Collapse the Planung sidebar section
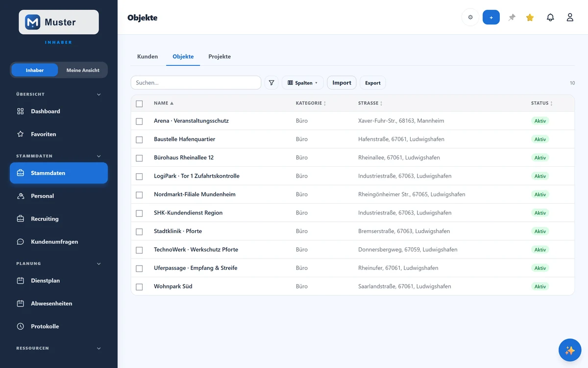588x368 pixels. point(98,263)
